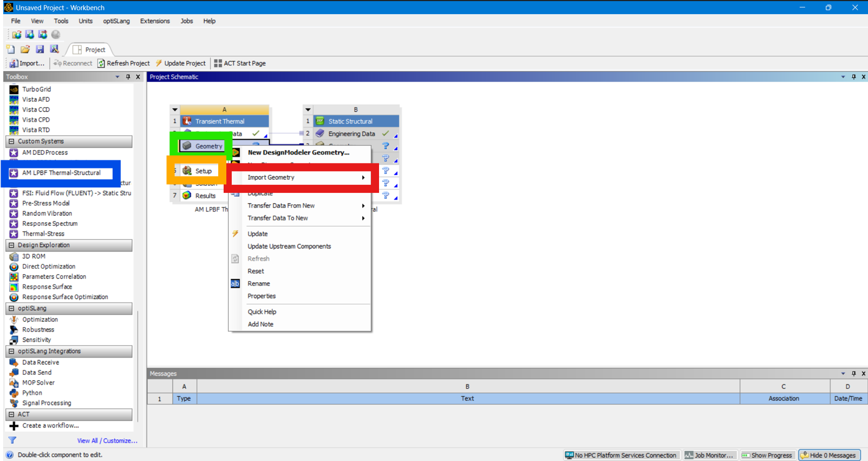Click the AM DED Process star icon
868x461 pixels.
coord(14,153)
